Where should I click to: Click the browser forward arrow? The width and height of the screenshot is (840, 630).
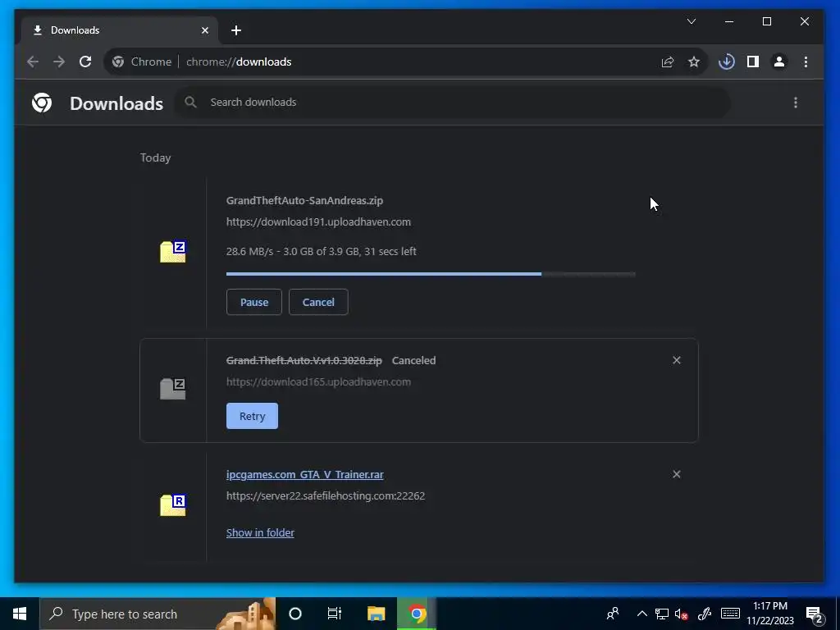click(59, 62)
